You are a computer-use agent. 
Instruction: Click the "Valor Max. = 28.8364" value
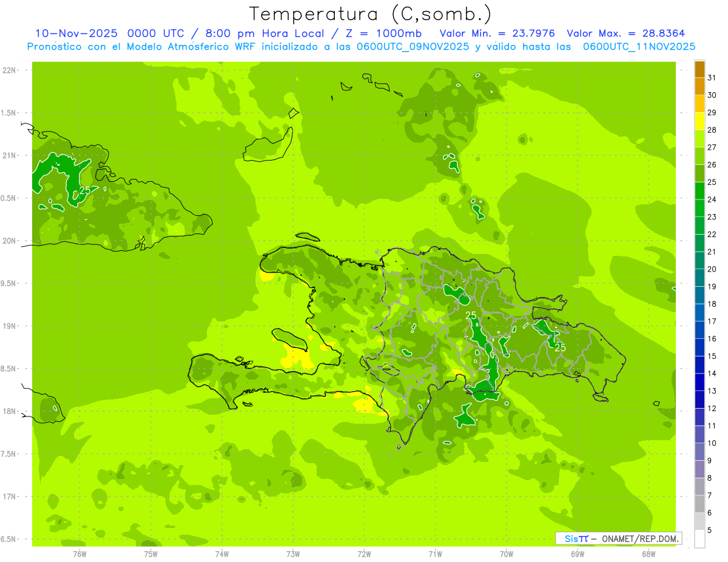[x=625, y=33]
